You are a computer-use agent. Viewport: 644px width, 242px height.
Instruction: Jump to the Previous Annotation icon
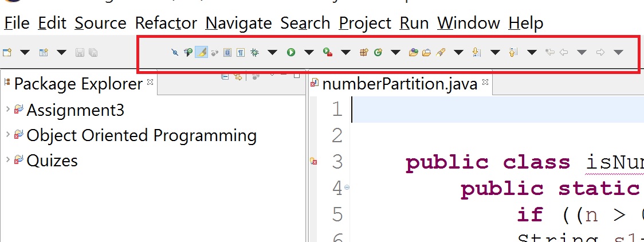(513, 53)
